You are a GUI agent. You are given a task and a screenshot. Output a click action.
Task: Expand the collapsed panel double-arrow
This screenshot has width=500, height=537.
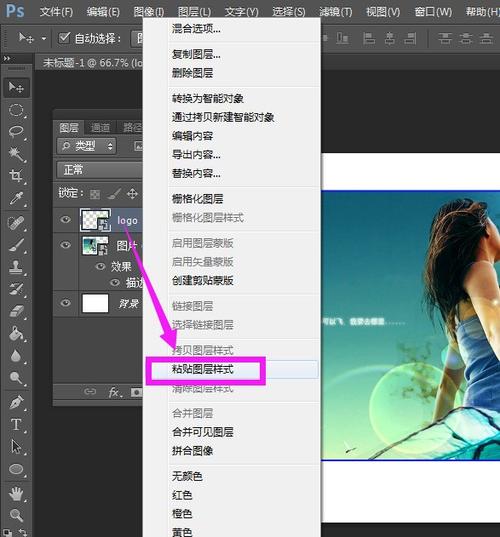7,59
